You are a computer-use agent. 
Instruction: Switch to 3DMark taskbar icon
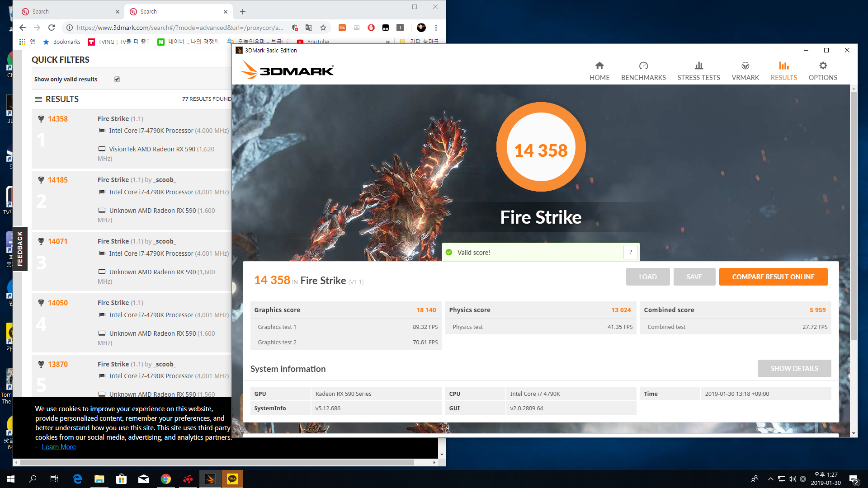point(210,479)
